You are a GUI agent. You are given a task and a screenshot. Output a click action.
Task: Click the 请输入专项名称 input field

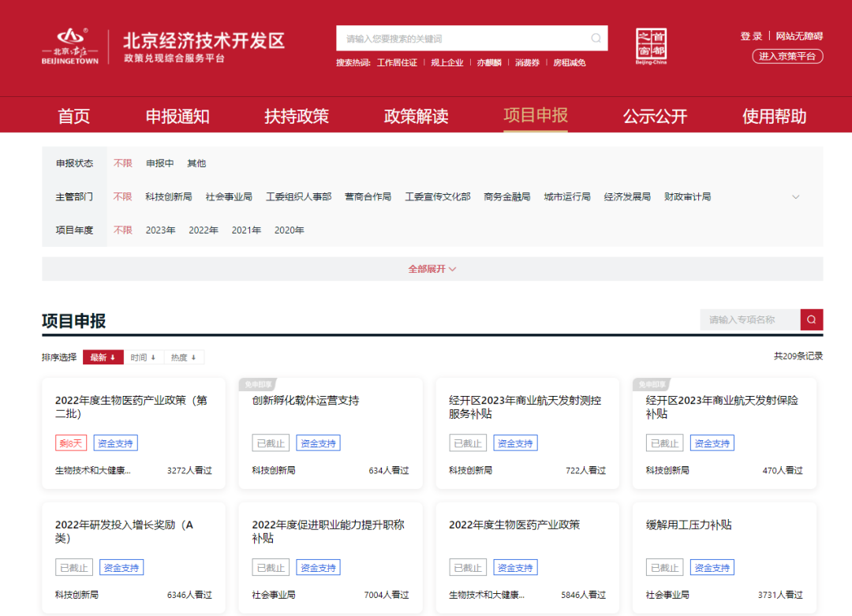[749, 319]
